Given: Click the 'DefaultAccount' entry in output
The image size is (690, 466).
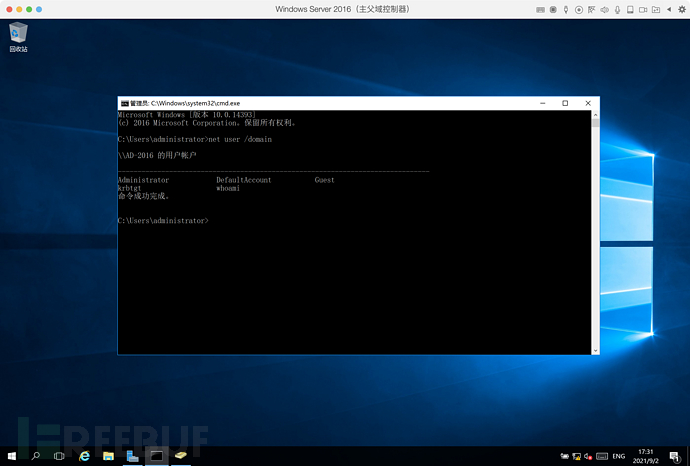Looking at the screenshot, I should pyautogui.click(x=244, y=180).
